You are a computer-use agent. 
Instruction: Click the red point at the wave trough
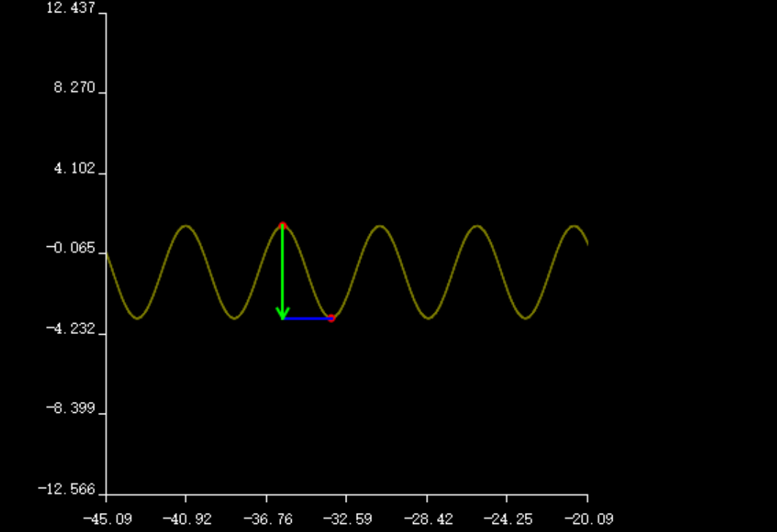tap(331, 318)
